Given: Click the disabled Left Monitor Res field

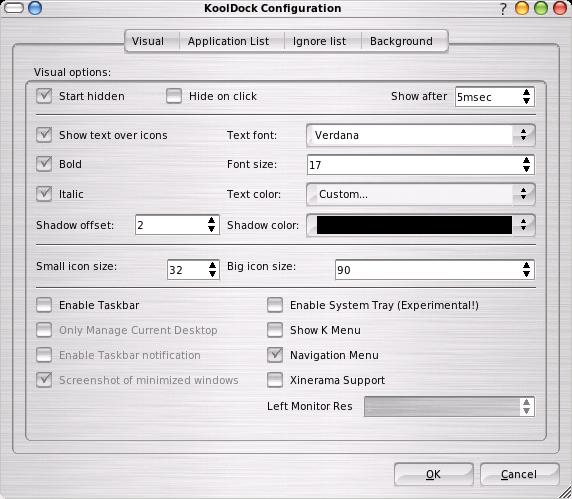Looking at the screenshot, I should click(x=449, y=406).
